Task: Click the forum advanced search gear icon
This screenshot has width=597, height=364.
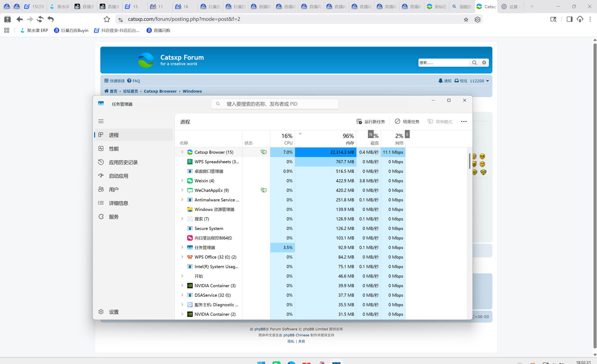Action: (484, 62)
